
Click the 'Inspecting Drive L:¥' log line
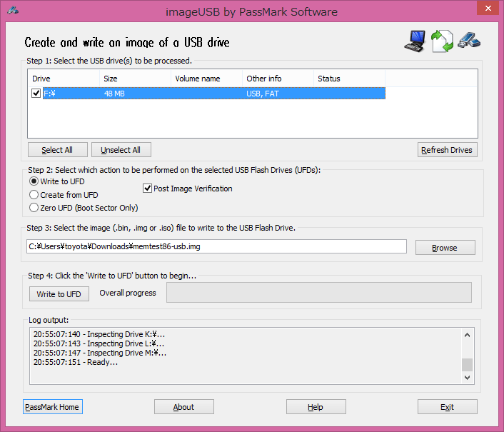point(99,343)
